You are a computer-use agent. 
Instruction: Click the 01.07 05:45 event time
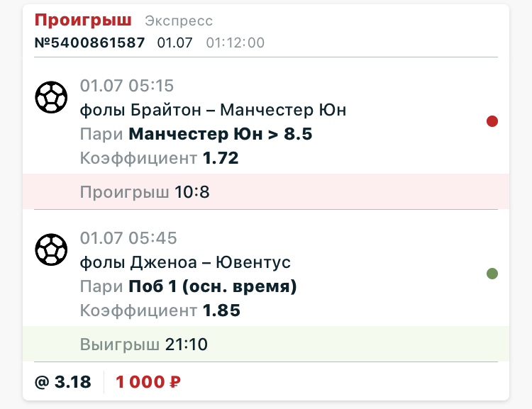tap(128, 237)
